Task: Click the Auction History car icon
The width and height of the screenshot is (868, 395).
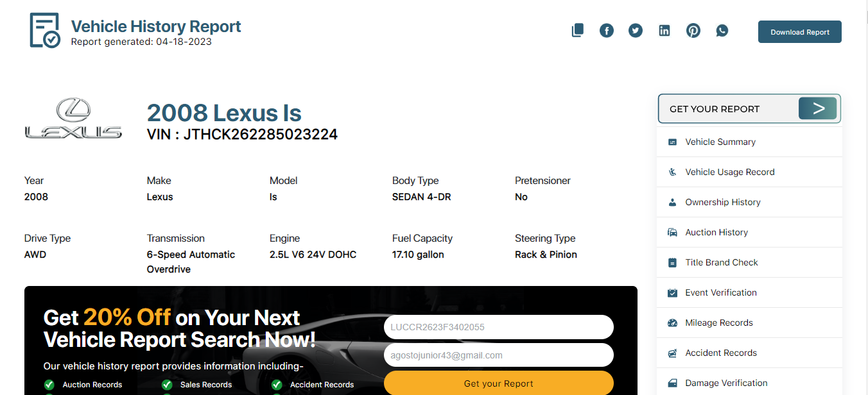Action: click(672, 233)
